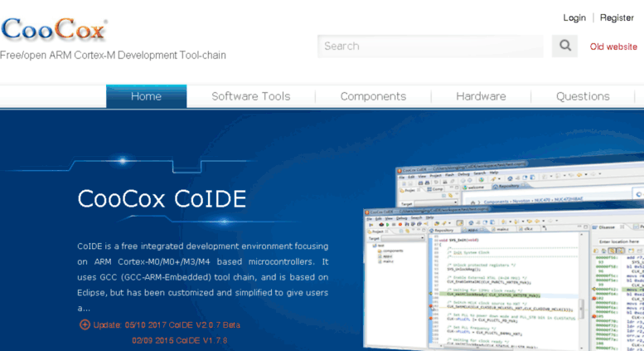
Task: Open the Software Tools menu
Action: point(250,96)
